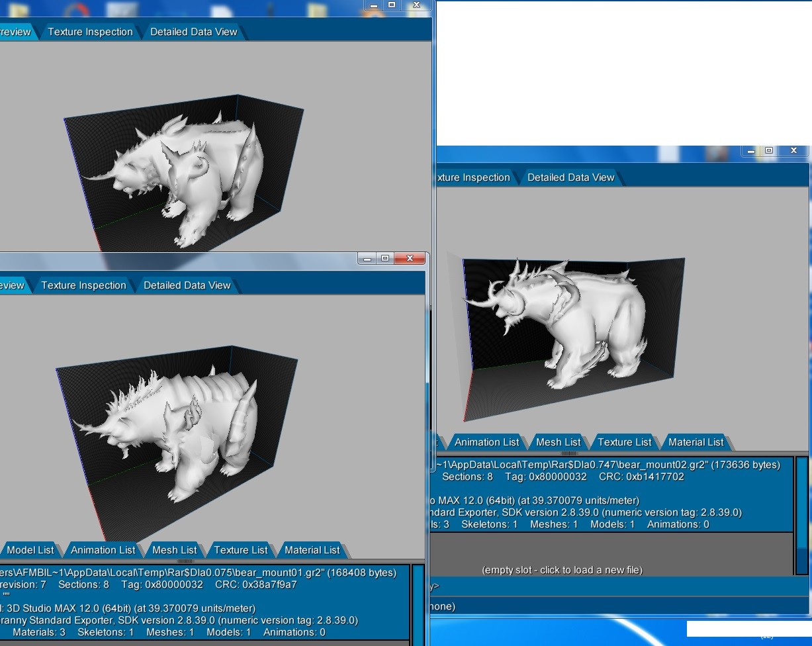Image resolution: width=812 pixels, height=646 pixels.
Task: Click the bear_mount01.gr2 file path line
Action: [x=199, y=573]
